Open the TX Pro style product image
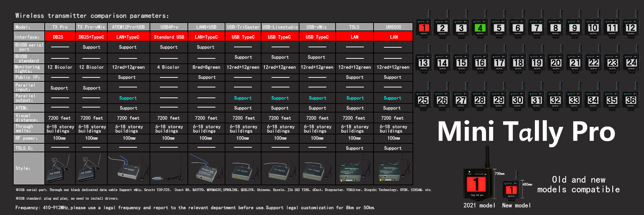 click(x=60, y=168)
